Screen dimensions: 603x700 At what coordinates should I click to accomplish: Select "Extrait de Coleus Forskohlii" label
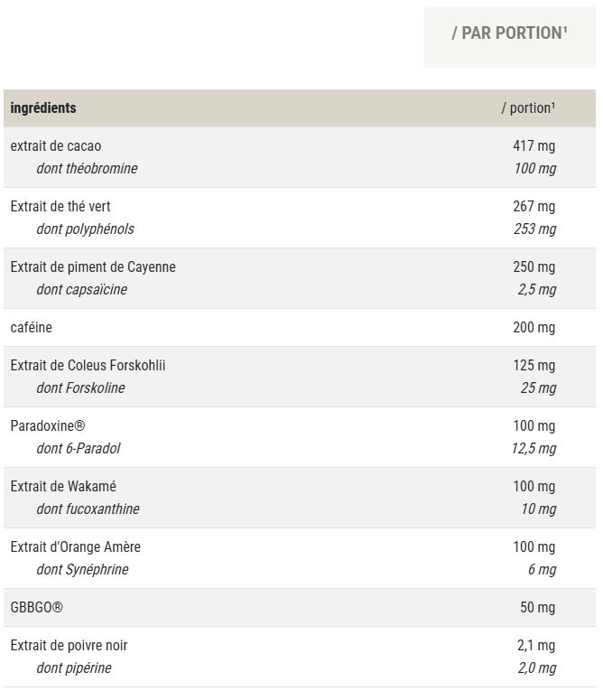pos(88,366)
